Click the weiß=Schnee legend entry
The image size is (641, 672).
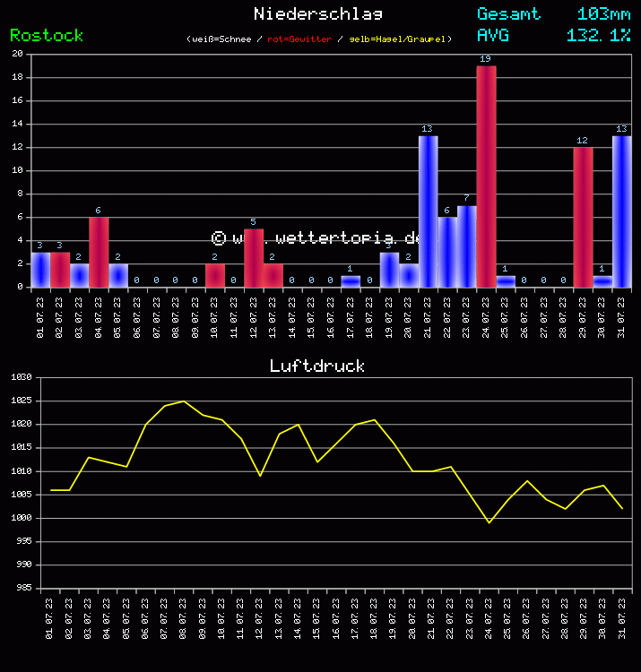click(223, 39)
